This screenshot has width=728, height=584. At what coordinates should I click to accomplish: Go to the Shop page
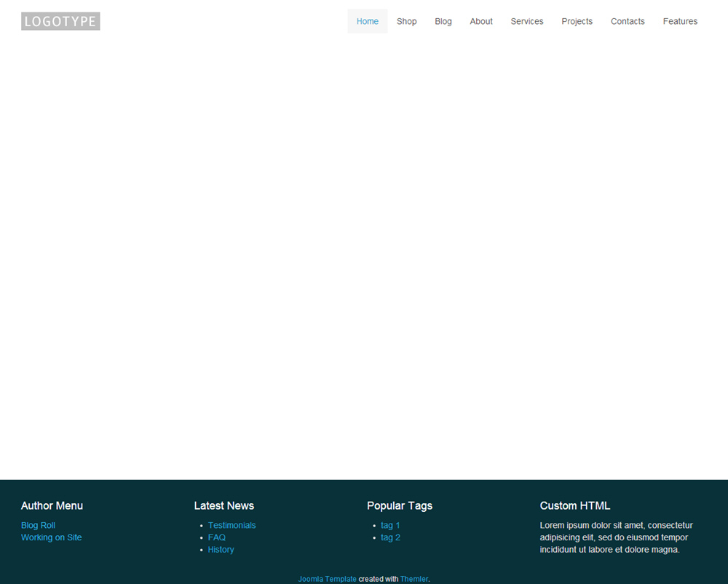pos(406,21)
